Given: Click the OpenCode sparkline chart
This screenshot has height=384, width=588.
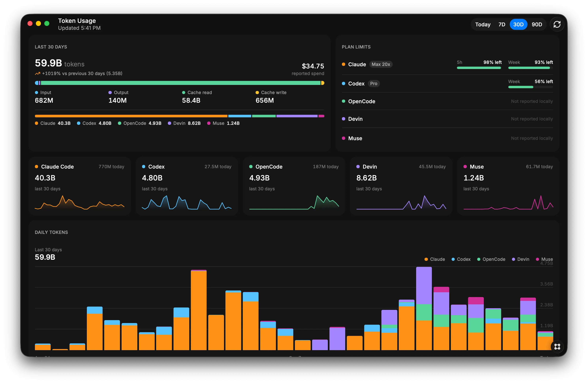Looking at the screenshot, I should [x=294, y=202].
